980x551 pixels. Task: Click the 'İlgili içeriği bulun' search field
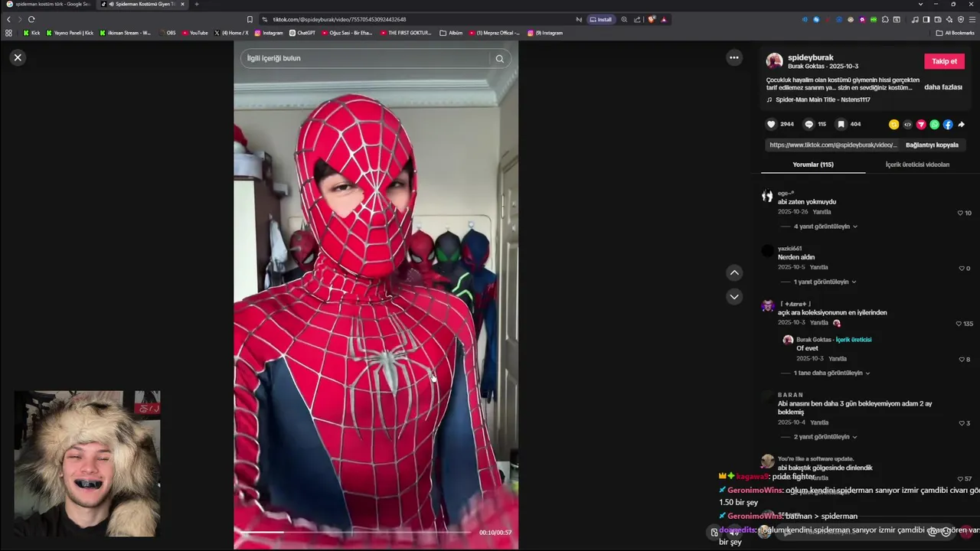(366, 58)
